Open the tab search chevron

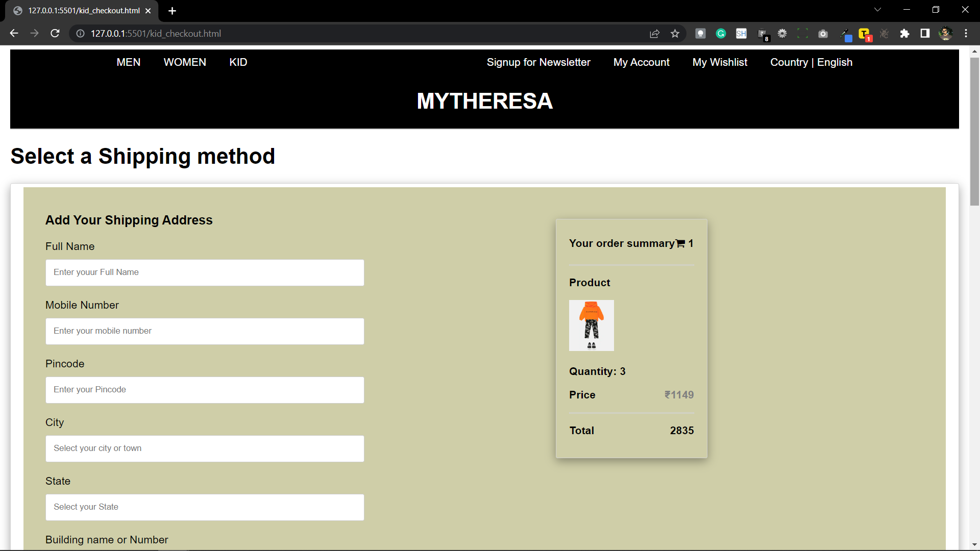point(877,10)
